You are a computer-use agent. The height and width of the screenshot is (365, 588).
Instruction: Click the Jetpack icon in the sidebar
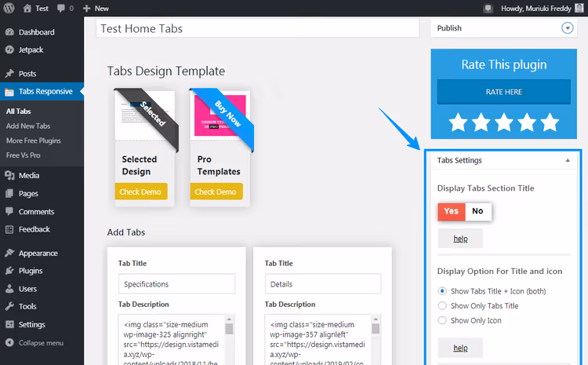click(x=9, y=49)
